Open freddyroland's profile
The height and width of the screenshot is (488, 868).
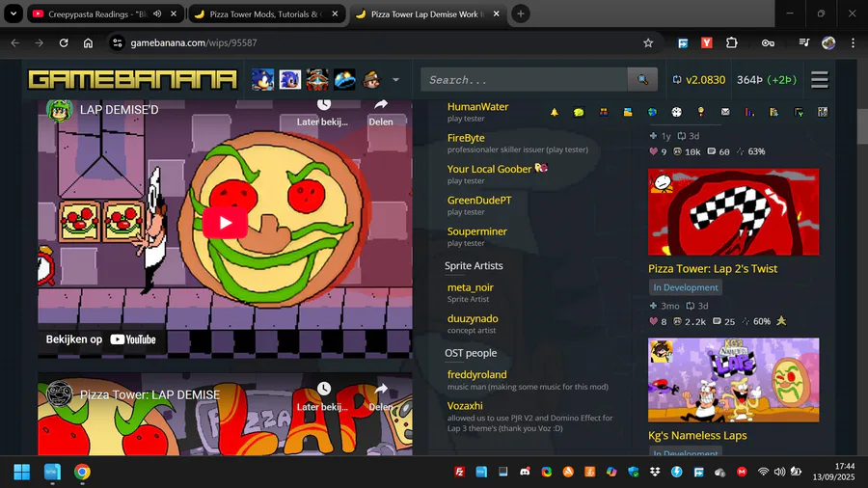pyautogui.click(x=476, y=374)
